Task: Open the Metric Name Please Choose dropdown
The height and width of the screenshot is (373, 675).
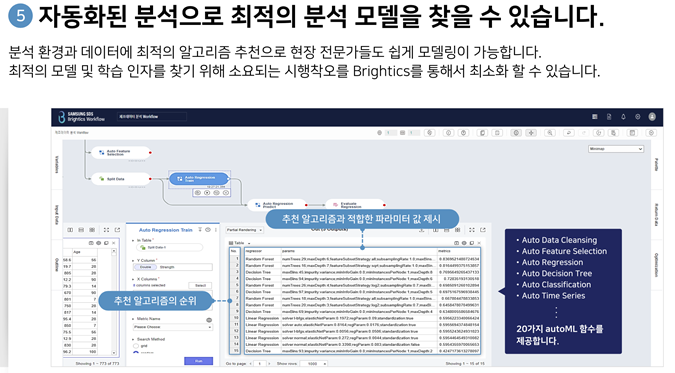Action: [173, 327]
